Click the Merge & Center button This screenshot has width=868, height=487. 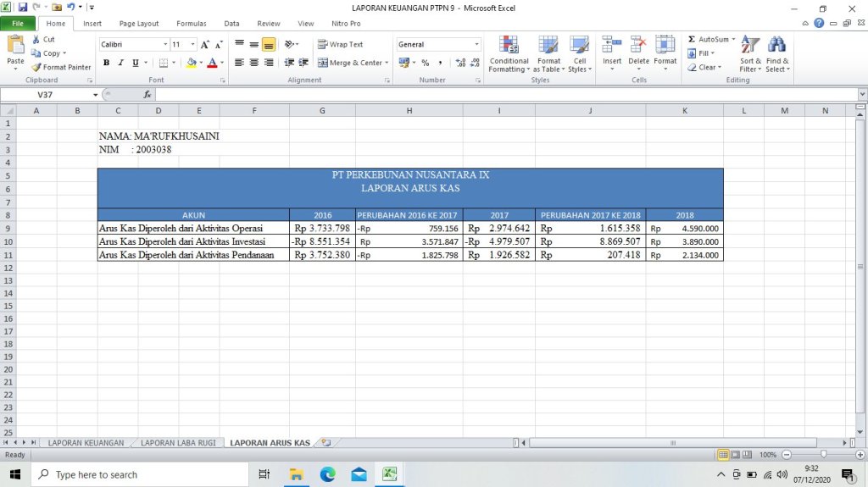pyautogui.click(x=352, y=63)
